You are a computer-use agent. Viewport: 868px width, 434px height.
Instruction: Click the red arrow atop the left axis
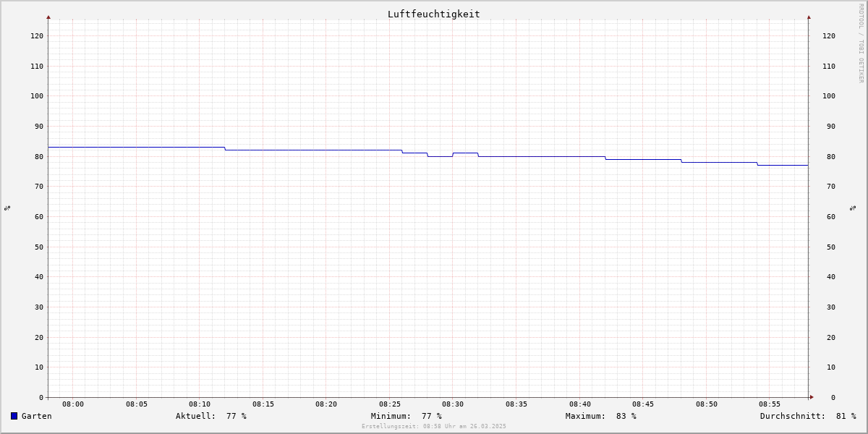click(x=48, y=17)
